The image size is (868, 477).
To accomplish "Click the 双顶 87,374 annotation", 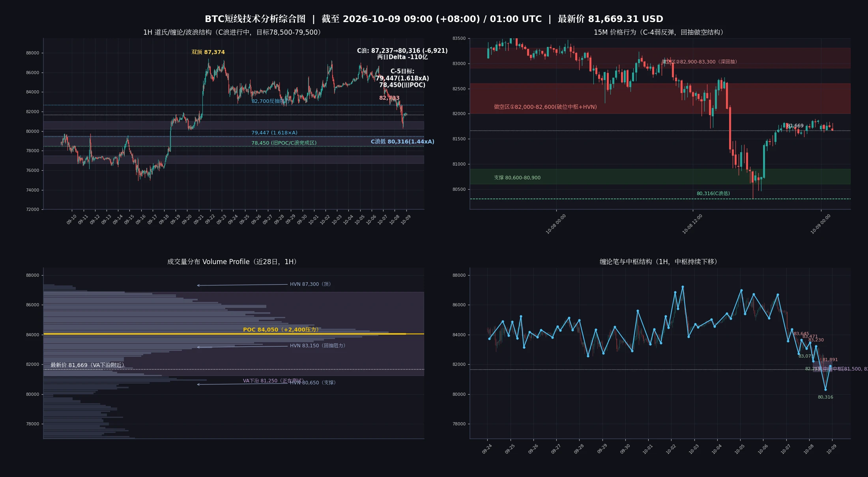I will (x=208, y=52).
